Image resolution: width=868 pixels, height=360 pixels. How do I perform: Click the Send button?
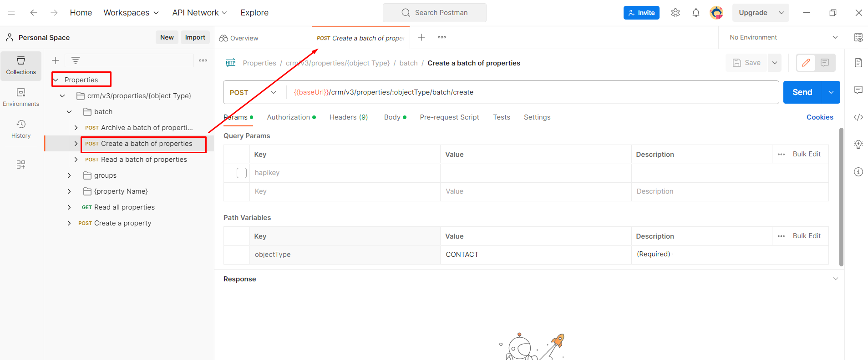[x=802, y=92]
